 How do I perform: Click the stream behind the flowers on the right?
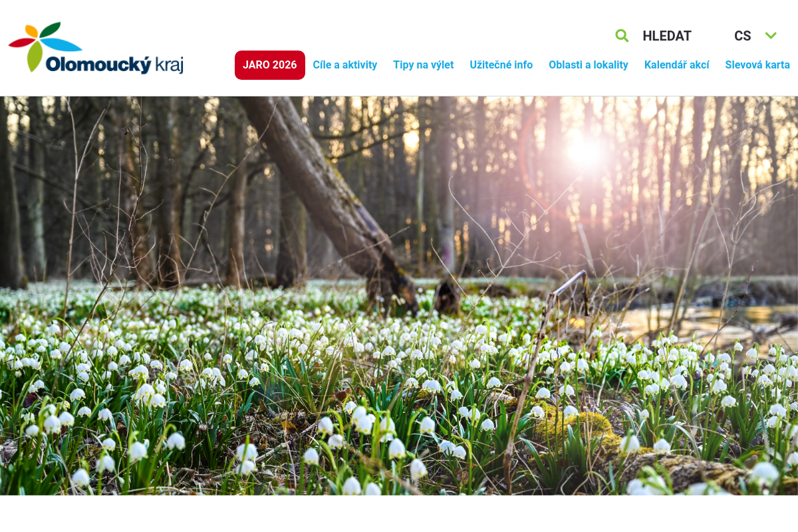coord(705,321)
